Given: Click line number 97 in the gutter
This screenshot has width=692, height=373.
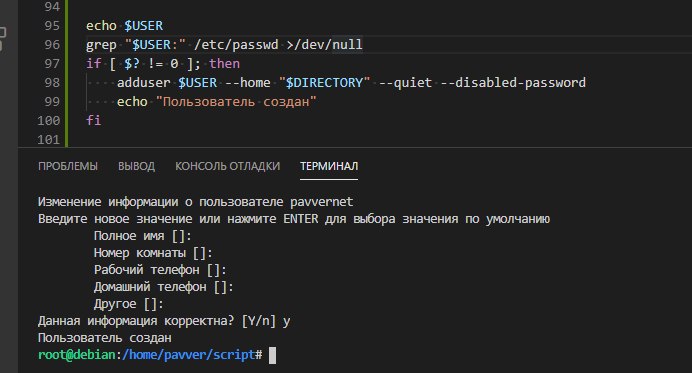Looking at the screenshot, I should pyautogui.click(x=52, y=64).
